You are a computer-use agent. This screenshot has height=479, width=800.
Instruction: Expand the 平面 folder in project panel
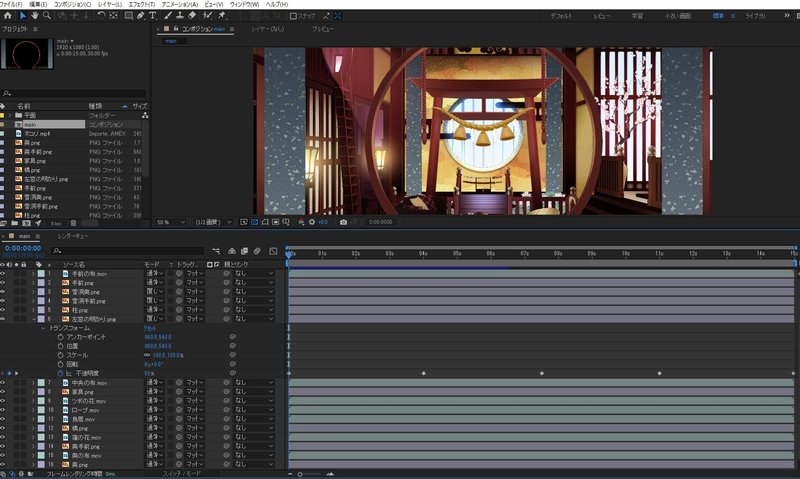tap(10, 115)
